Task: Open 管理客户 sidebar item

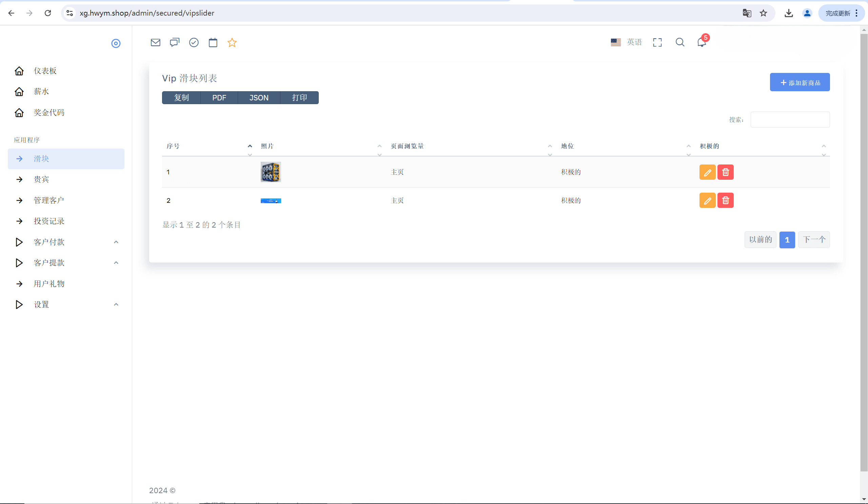Action: pos(48,200)
